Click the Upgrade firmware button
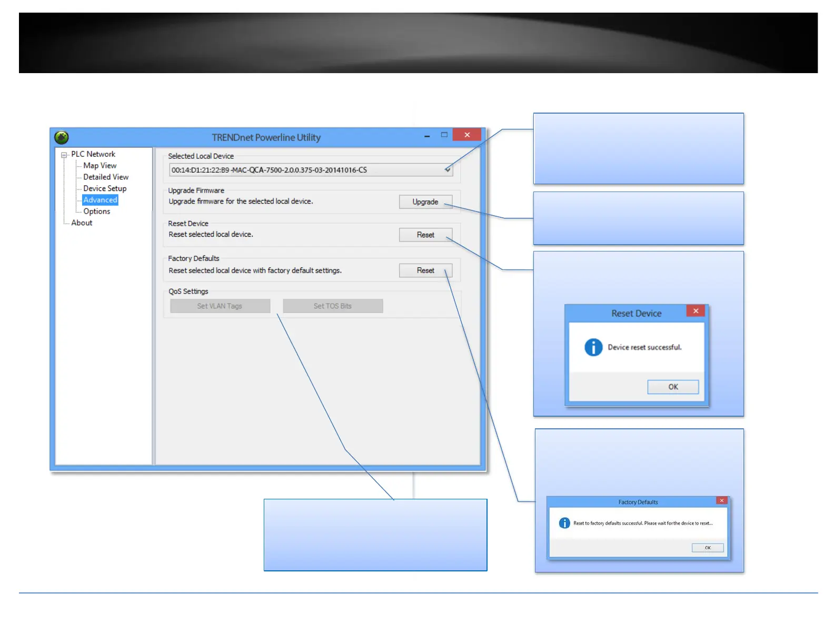The height and width of the screenshot is (644, 834). [x=425, y=202]
